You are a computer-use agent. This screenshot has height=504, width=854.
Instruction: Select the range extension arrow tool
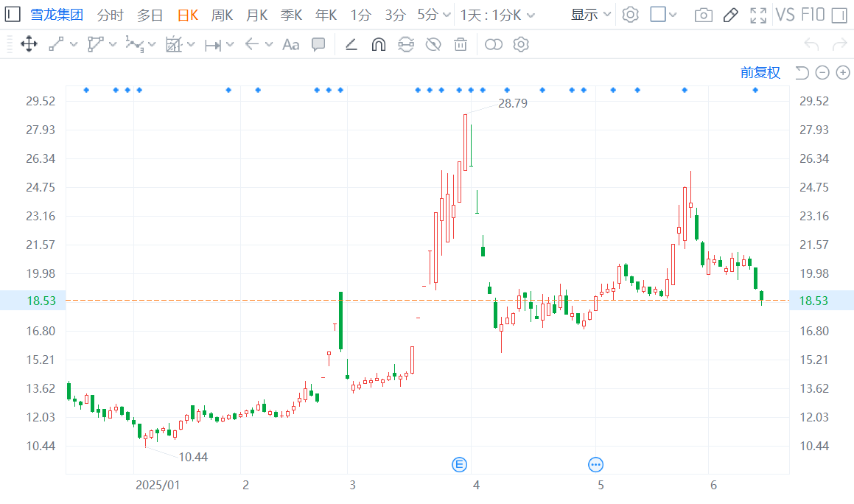[213, 45]
